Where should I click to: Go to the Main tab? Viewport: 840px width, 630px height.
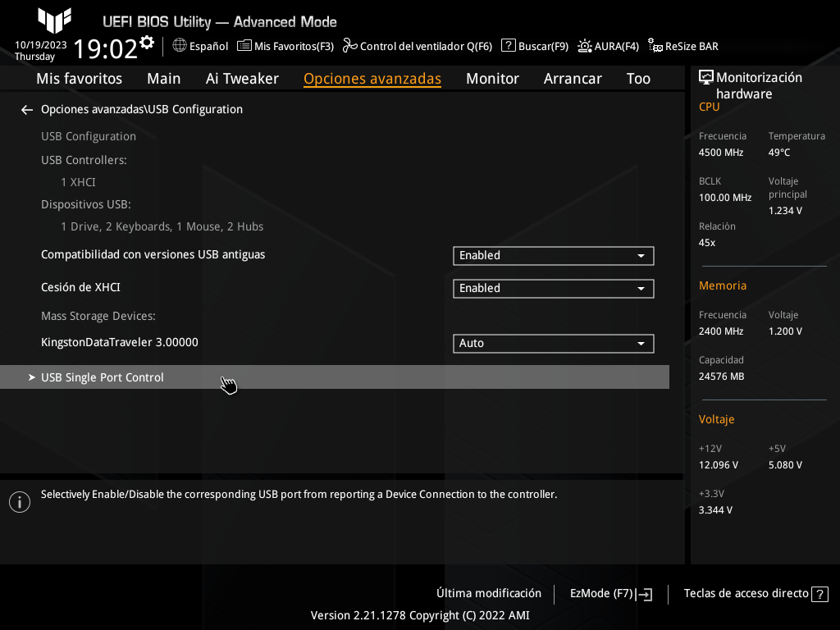point(164,79)
